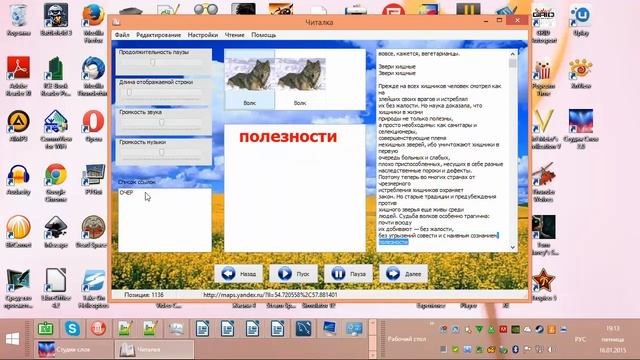Open the Battlefield 3 desktop shortcut

pos(56,20)
